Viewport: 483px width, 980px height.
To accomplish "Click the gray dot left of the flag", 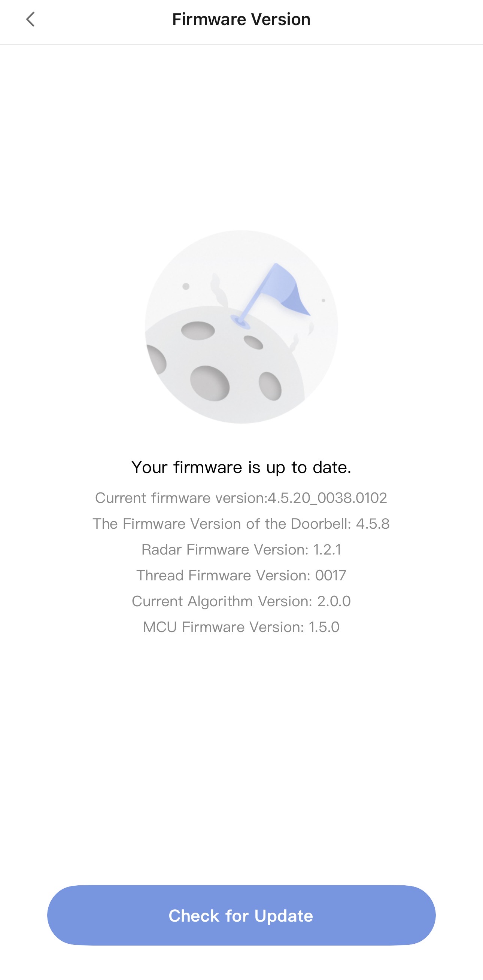I will tap(186, 286).
